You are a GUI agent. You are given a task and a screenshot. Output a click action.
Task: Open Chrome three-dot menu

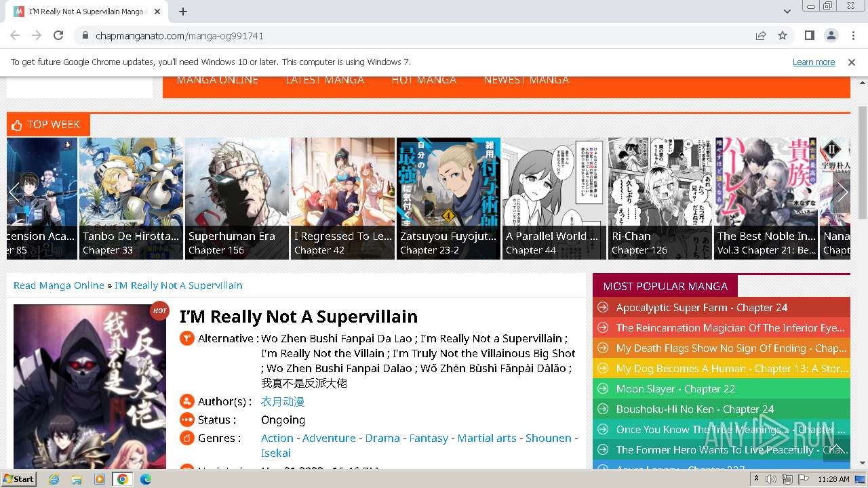coord(852,35)
